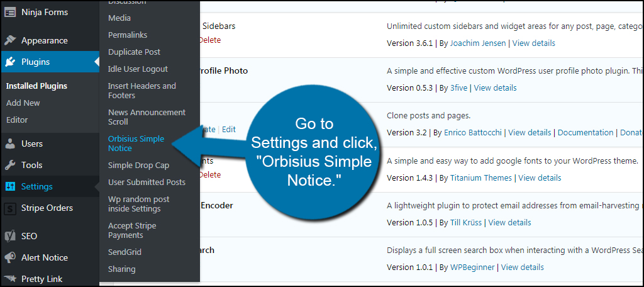This screenshot has height=287, width=644.
Task: Click the Users person icon
Action: click(x=10, y=144)
